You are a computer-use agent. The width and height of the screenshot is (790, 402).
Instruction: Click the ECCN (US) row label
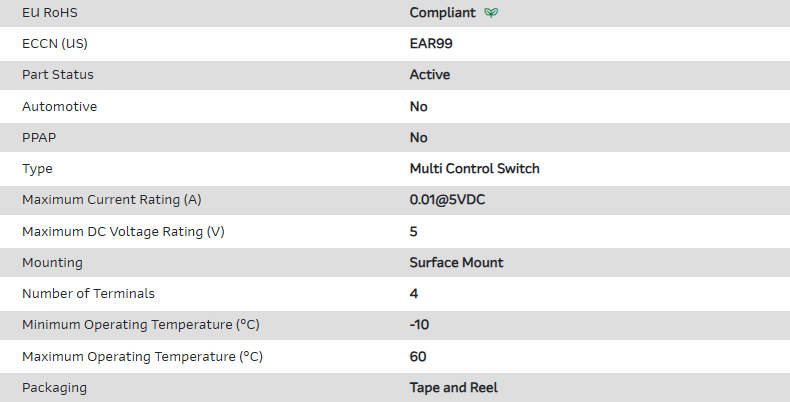click(x=61, y=44)
